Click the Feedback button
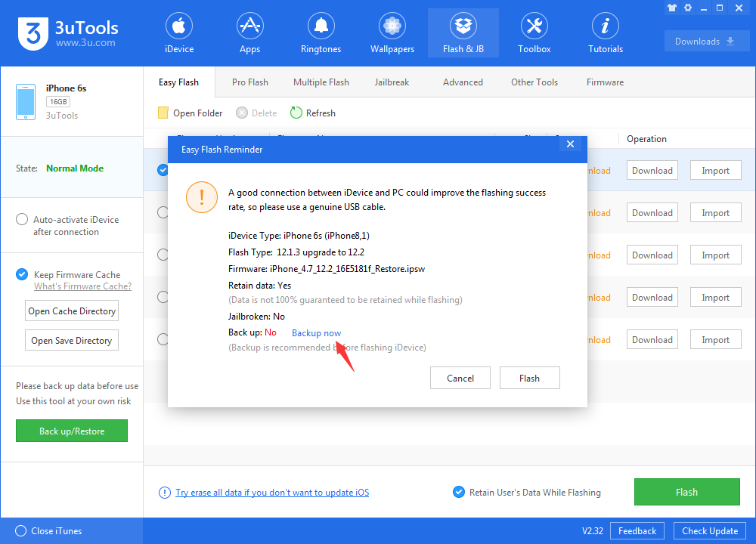 637,531
